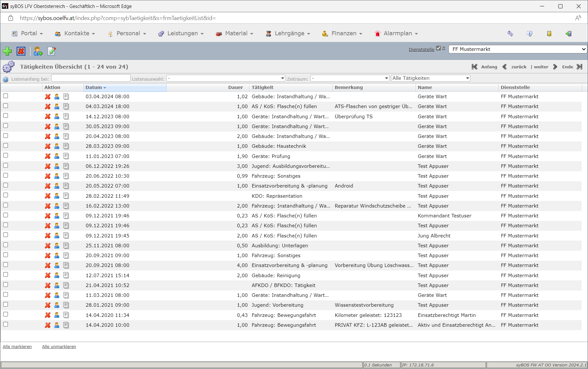Viewport: 588px width, 369px height.
Task: Click the green logout door icon
Action: (569, 33)
